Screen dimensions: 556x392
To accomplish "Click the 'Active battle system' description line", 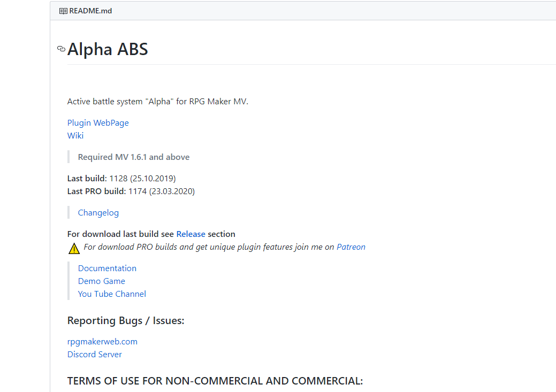I will [x=158, y=102].
